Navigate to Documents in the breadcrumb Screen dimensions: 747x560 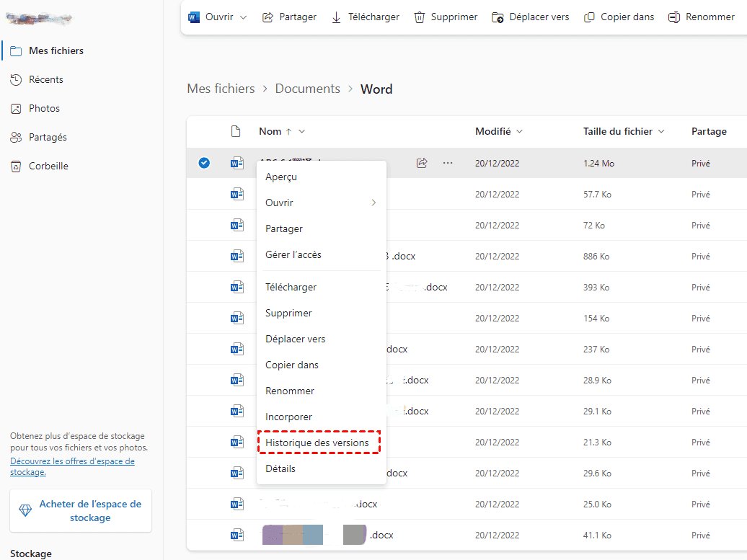[307, 89]
